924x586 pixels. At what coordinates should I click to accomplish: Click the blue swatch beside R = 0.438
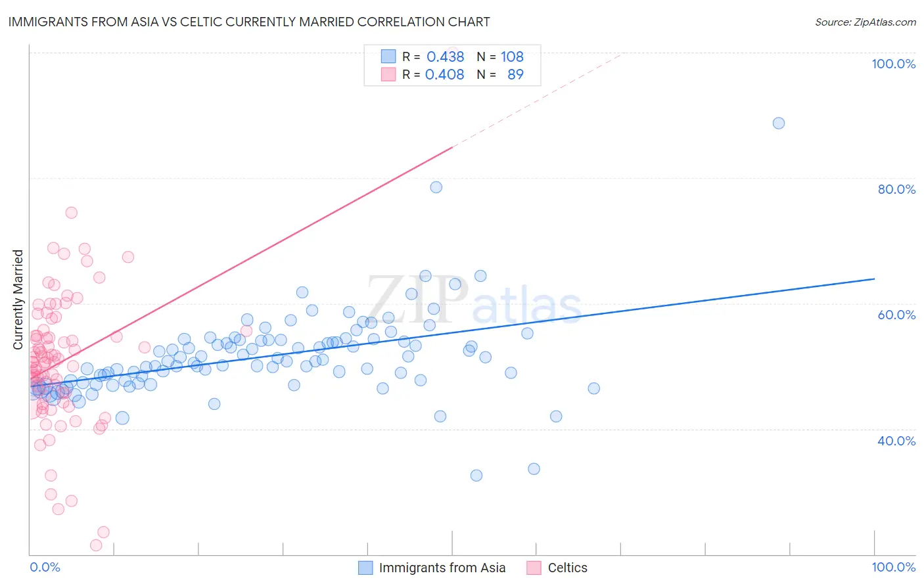click(x=388, y=56)
